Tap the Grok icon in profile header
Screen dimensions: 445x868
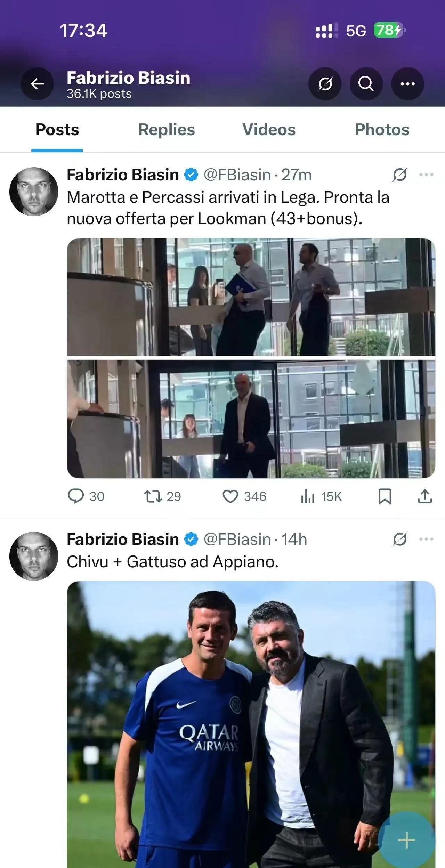[x=325, y=84]
